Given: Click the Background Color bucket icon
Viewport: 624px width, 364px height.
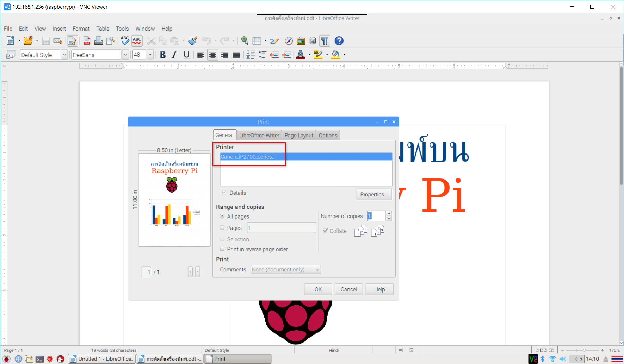Looking at the screenshot, I should [x=336, y=55].
